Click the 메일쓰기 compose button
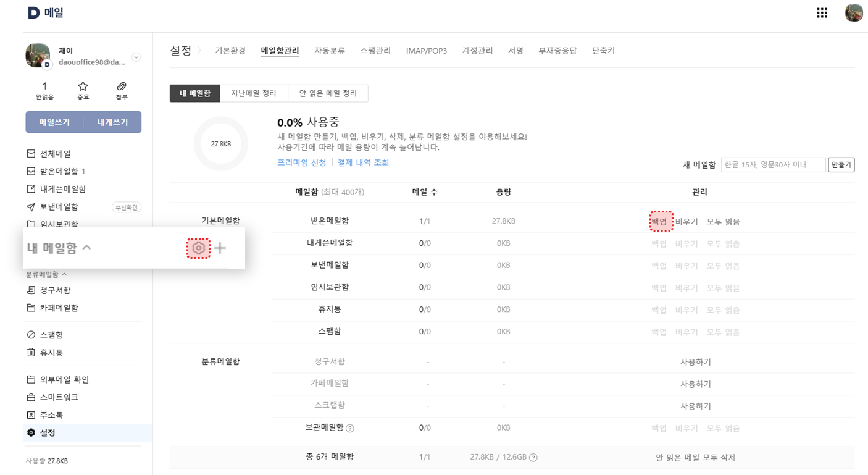The height and width of the screenshot is (475, 868). (x=54, y=122)
